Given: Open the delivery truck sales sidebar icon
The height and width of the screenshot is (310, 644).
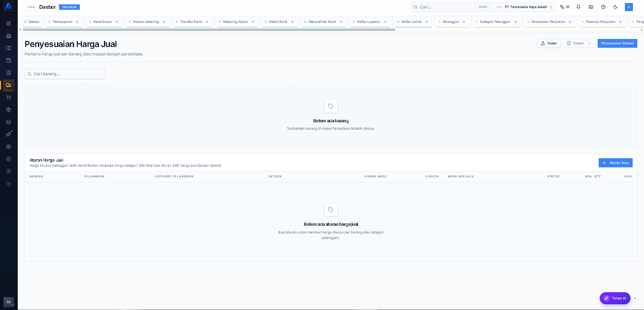Looking at the screenshot, I should (9, 85).
